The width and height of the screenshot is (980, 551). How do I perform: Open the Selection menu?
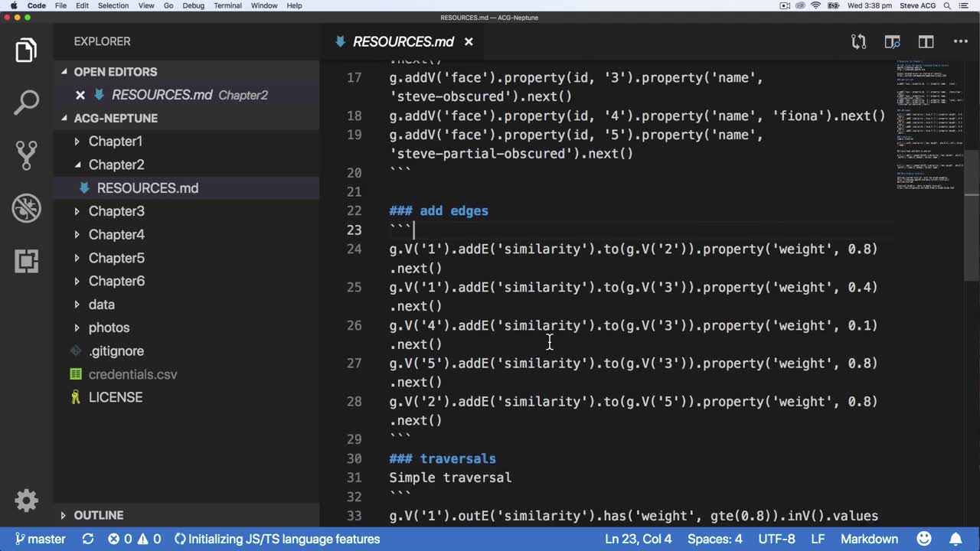tap(113, 5)
